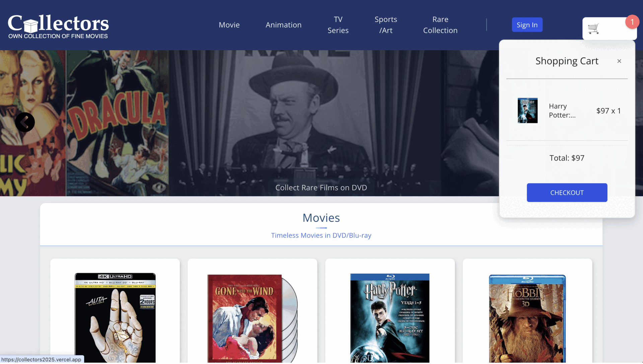This screenshot has height=364, width=643.
Task: Close the Shopping Cart panel
Action: tap(619, 61)
